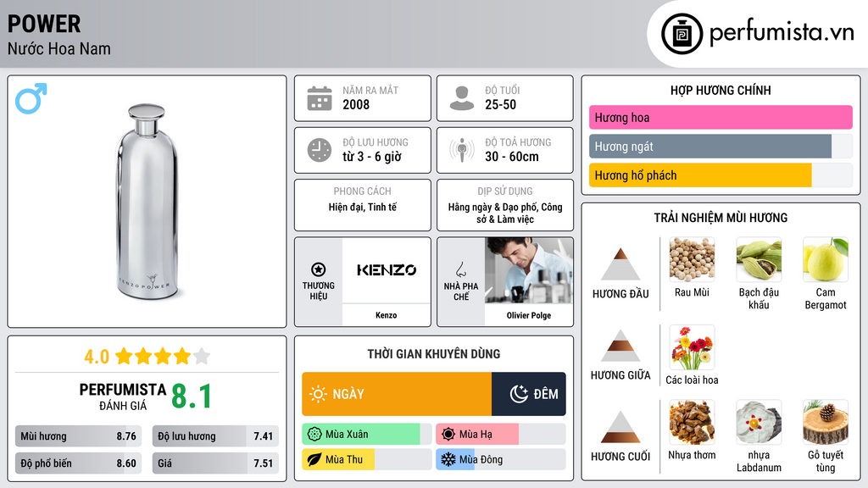Click the Perfumista score 8.1
This screenshot has width=868, height=488.
pos(192,396)
